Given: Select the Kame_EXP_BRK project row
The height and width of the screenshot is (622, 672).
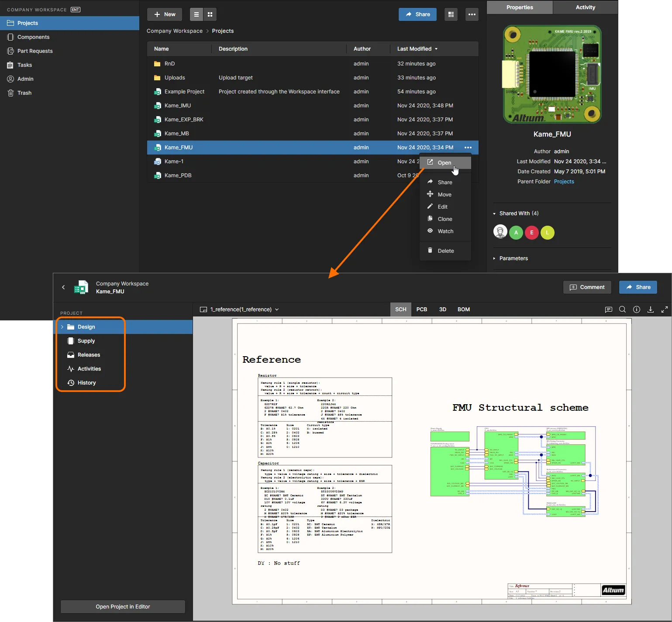Looking at the screenshot, I should point(313,120).
